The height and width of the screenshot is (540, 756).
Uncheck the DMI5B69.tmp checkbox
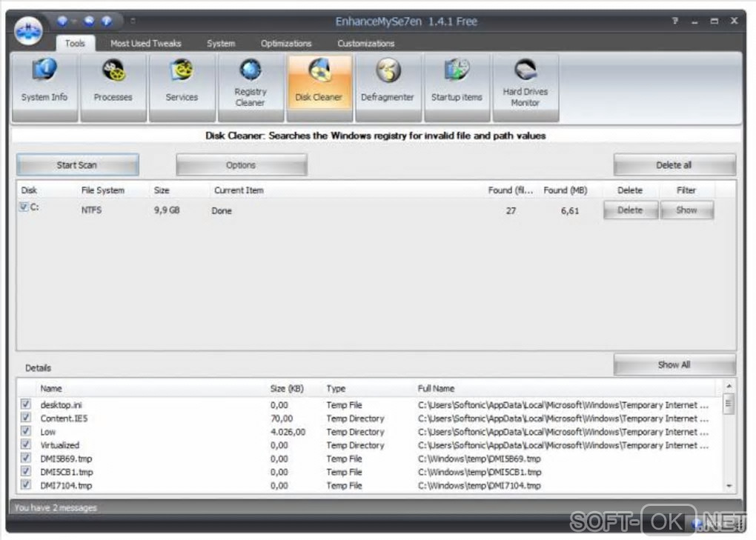(x=25, y=458)
